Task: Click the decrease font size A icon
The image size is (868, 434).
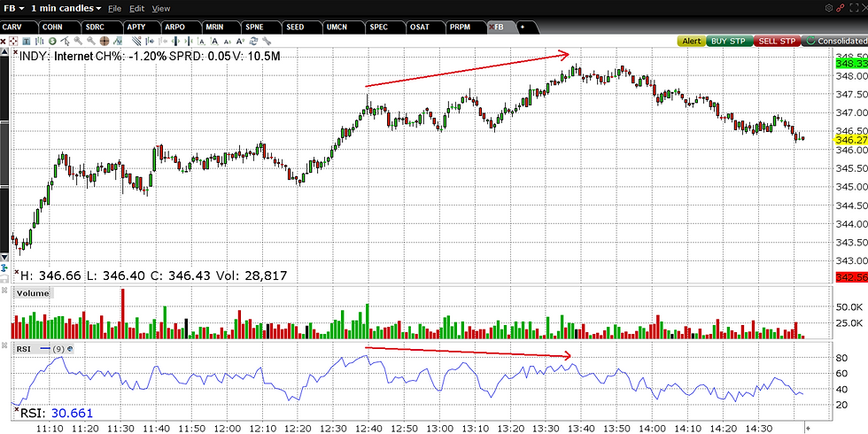Action: tap(228, 42)
